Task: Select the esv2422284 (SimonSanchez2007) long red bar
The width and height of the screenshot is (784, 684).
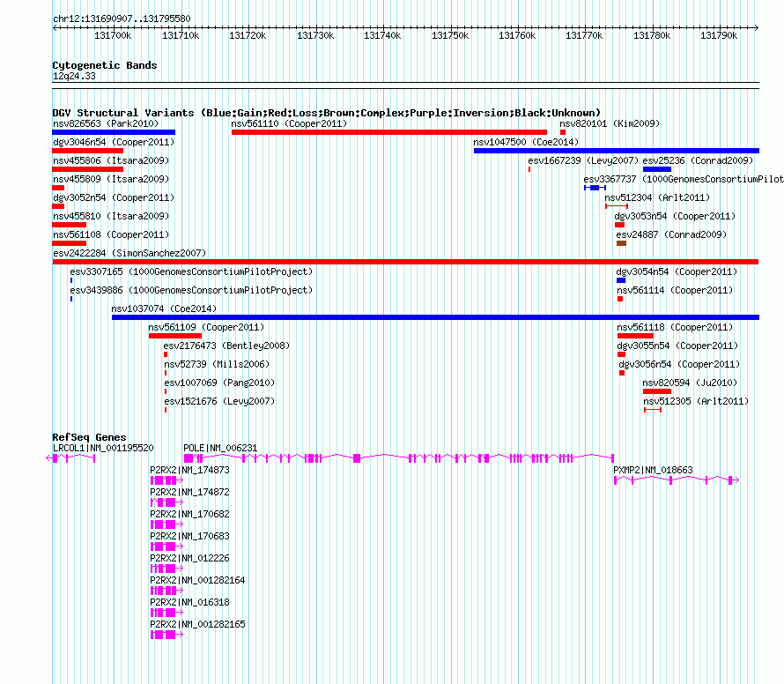Action: pos(405,262)
